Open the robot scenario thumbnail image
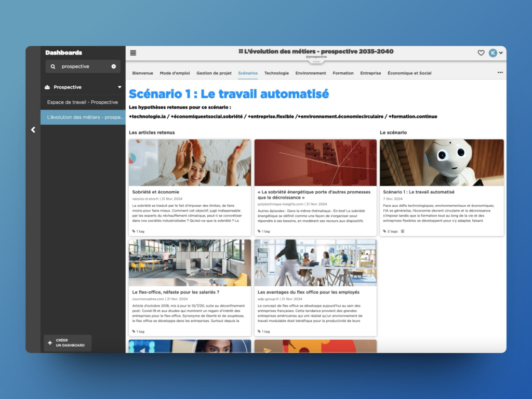 click(442, 163)
